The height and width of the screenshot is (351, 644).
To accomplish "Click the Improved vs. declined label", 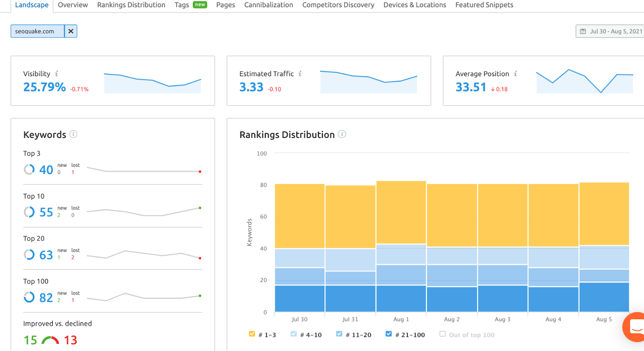I will tap(58, 324).
